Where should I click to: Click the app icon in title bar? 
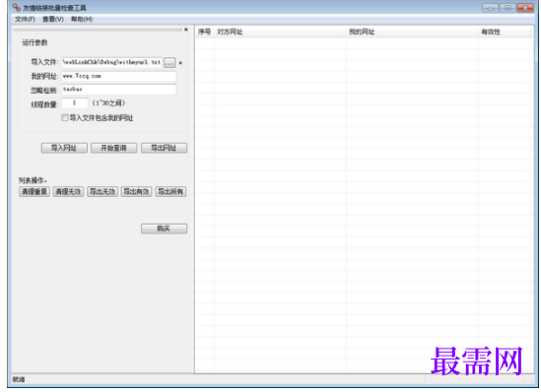(x=16, y=8)
